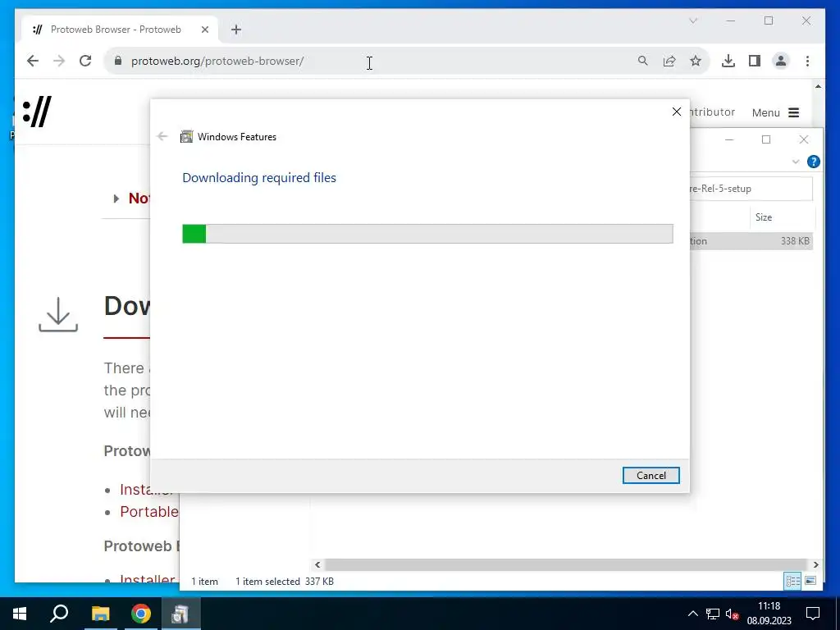Click the zoom magnifier icon in address bar
The height and width of the screenshot is (630, 840).
pos(643,61)
